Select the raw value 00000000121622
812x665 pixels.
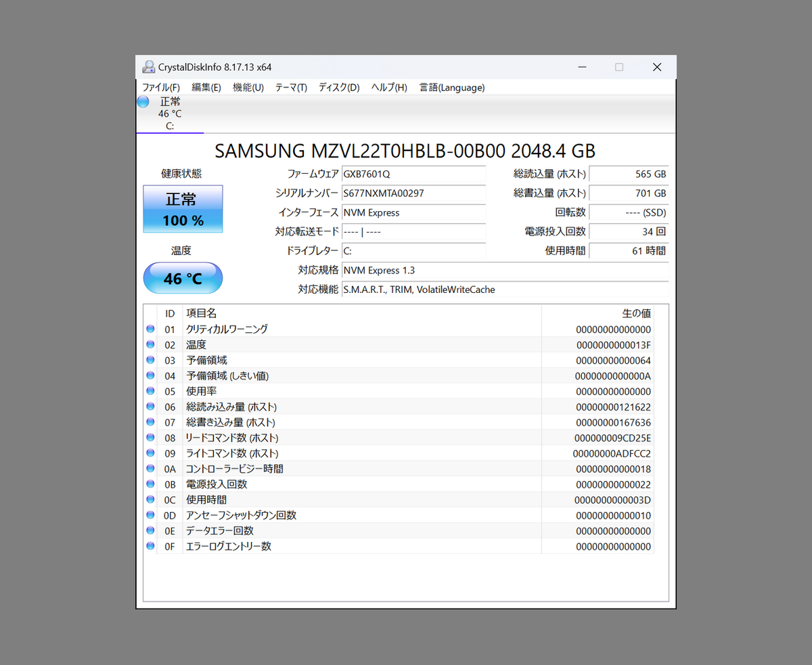[x=613, y=407]
